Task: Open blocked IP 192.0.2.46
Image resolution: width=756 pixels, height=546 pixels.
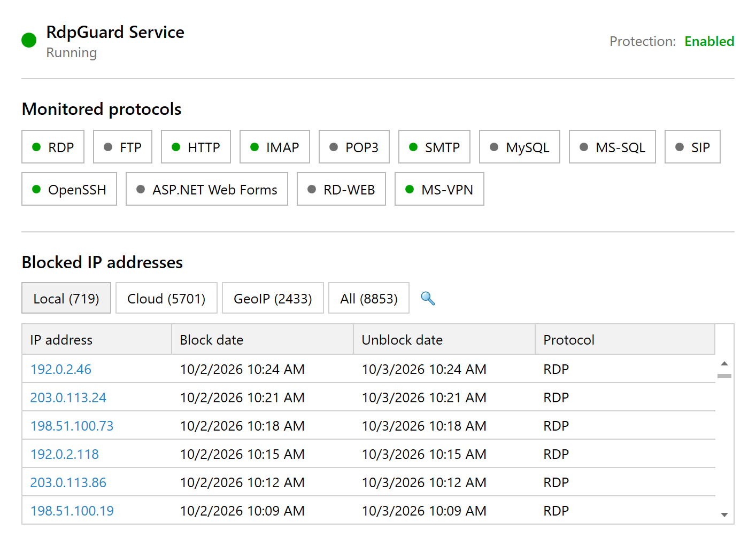Action: click(61, 369)
